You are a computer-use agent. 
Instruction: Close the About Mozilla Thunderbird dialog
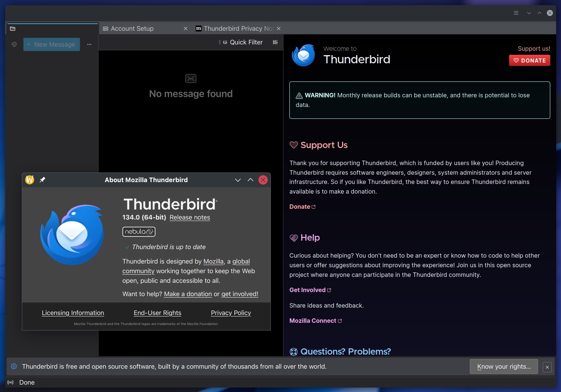point(263,180)
